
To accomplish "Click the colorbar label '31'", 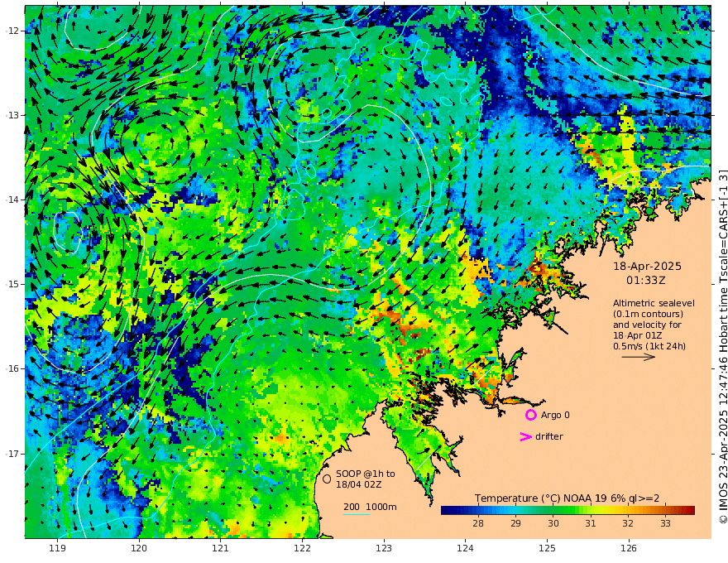I will tap(591, 523).
